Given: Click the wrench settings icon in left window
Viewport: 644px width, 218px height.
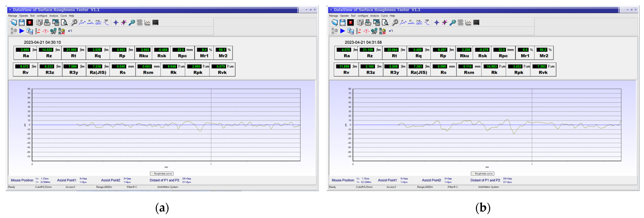Looking at the screenshot, I should (x=74, y=22).
